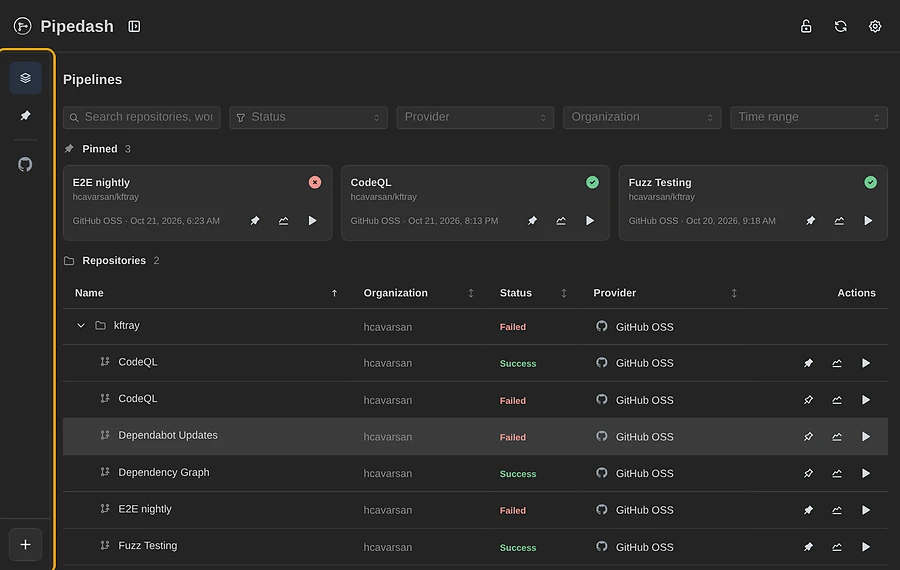Run the Dependabot Updates pipeline
The width and height of the screenshot is (900, 570).
tap(866, 437)
